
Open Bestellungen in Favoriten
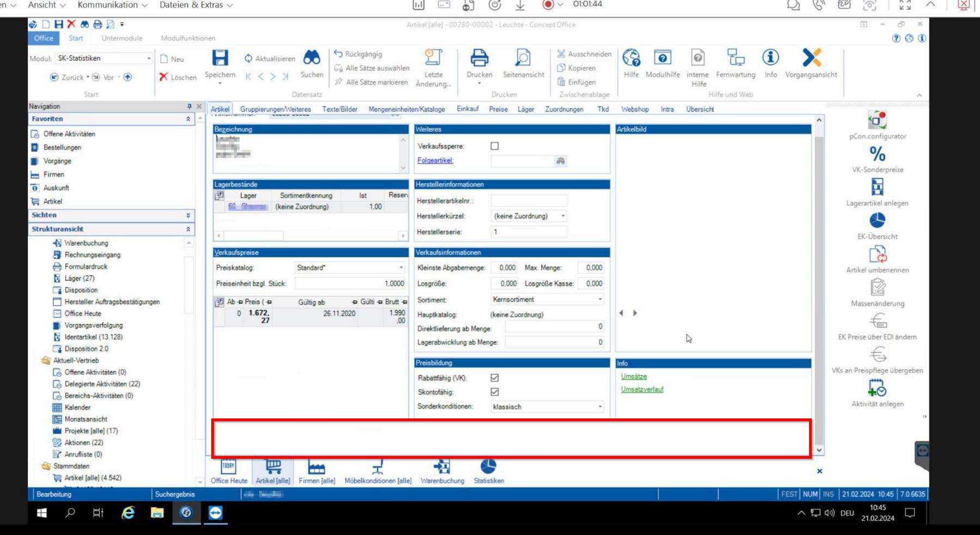click(62, 148)
